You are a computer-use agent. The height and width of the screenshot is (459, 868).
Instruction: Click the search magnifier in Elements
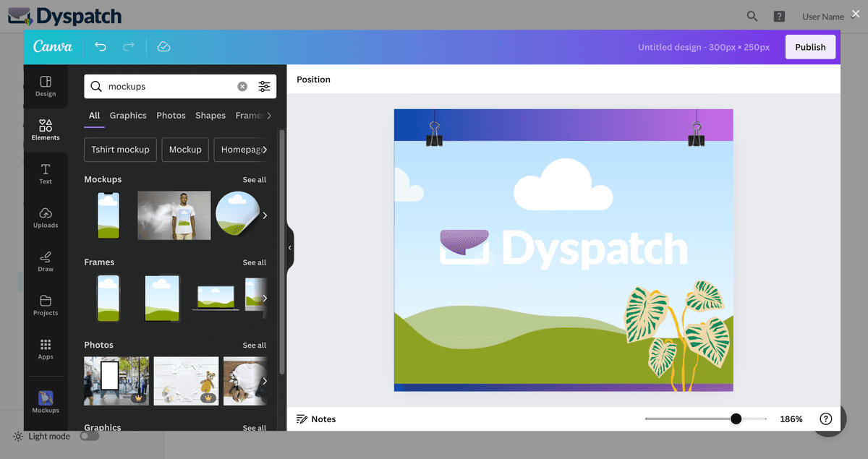96,86
